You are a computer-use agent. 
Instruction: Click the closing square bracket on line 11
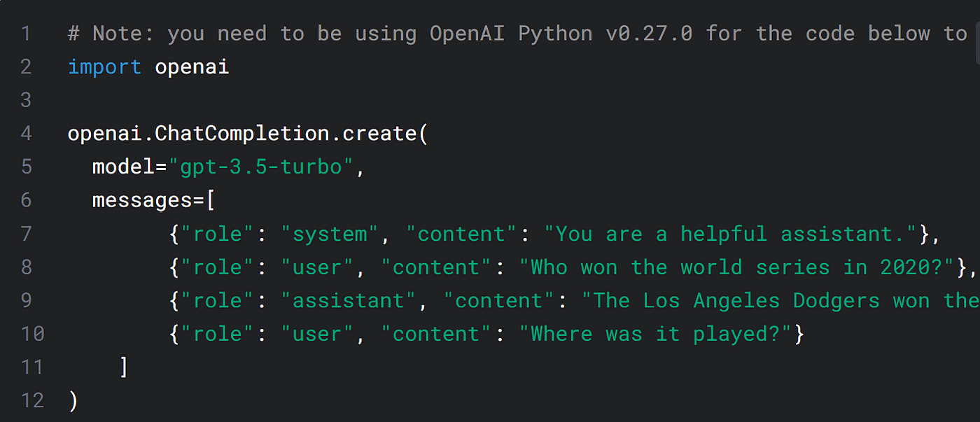(123, 367)
